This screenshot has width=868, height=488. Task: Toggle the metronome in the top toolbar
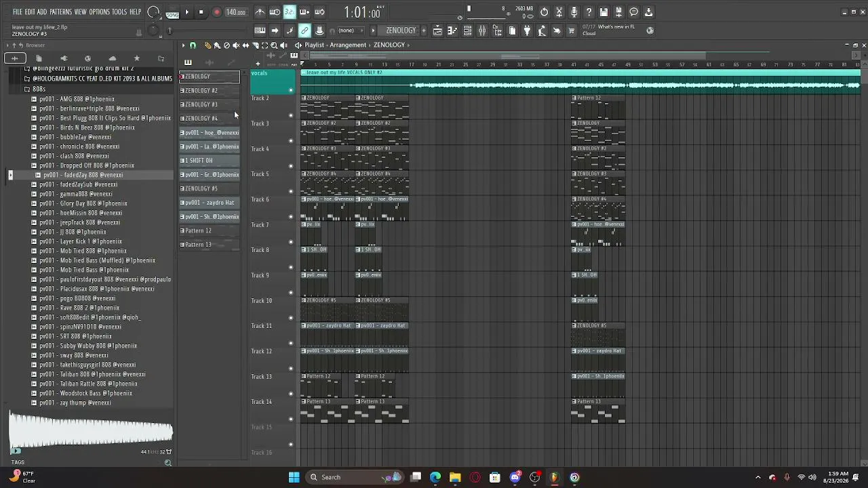(x=260, y=12)
